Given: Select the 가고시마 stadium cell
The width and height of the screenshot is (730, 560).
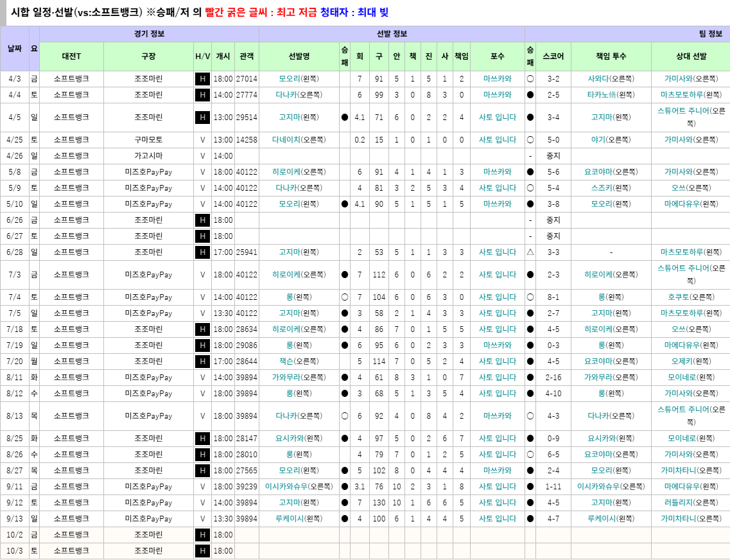Looking at the screenshot, I should pos(148,156).
